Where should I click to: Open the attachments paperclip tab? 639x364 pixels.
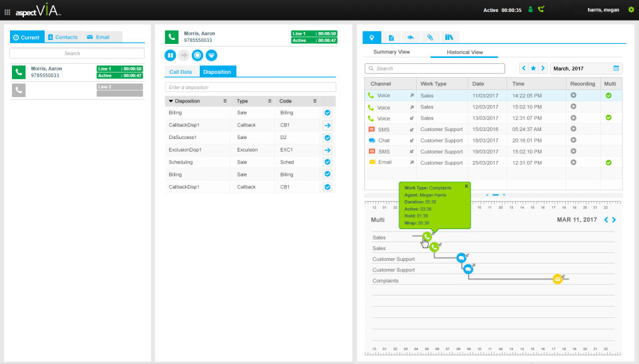[x=430, y=37]
